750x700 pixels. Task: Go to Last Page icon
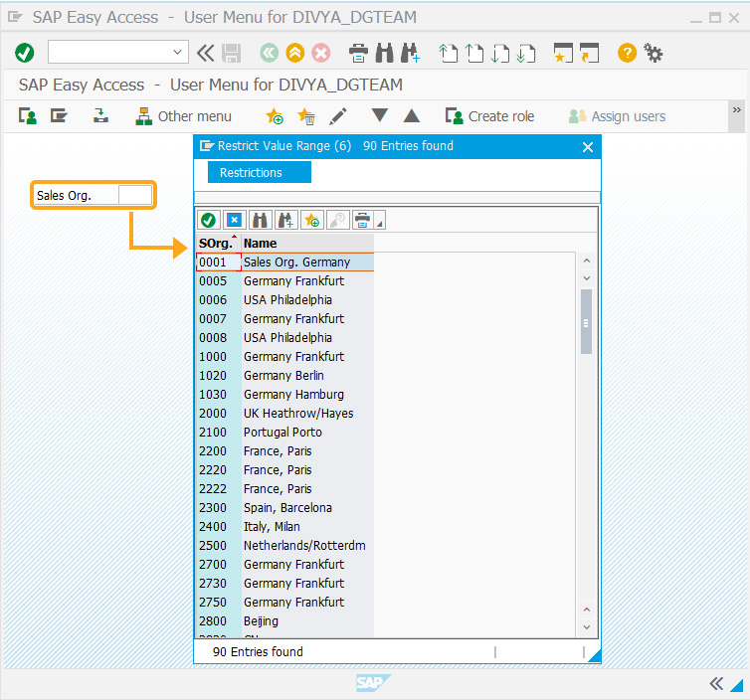point(526,53)
